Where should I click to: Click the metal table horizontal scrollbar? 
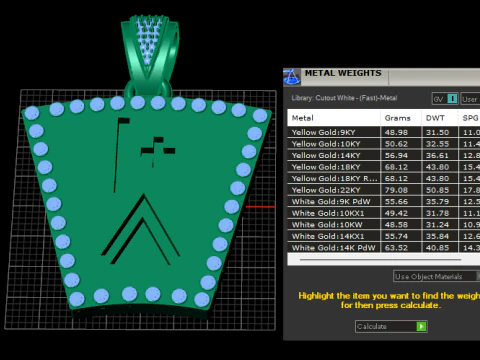tap(380, 259)
